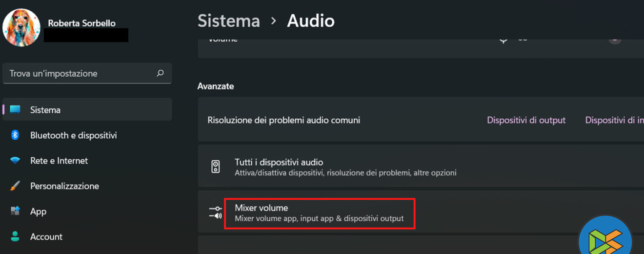Viewport: 644px width, 254px height.
Task: Click the Mixer volume sliders icon
Action: click(x=216, y=212)
